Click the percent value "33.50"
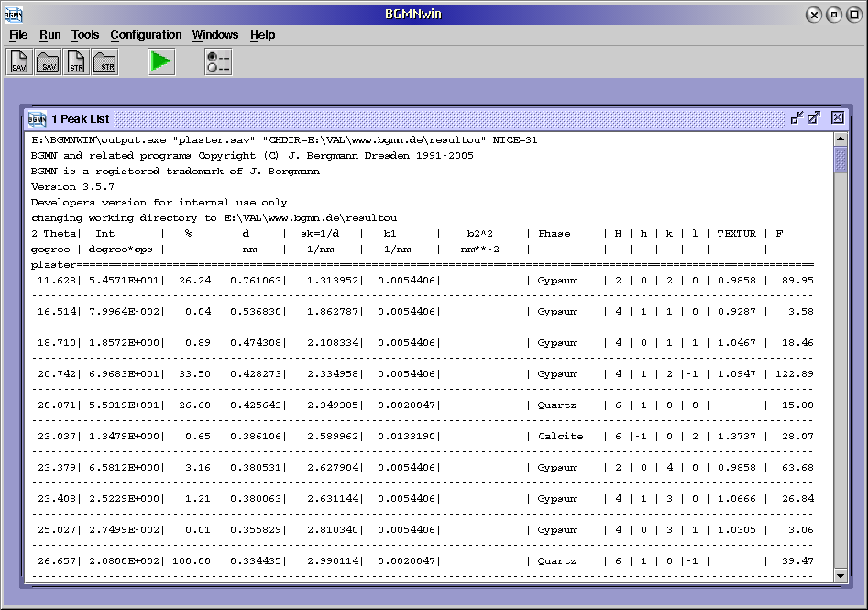Screen dimensions: 868x610 [195, 374]
